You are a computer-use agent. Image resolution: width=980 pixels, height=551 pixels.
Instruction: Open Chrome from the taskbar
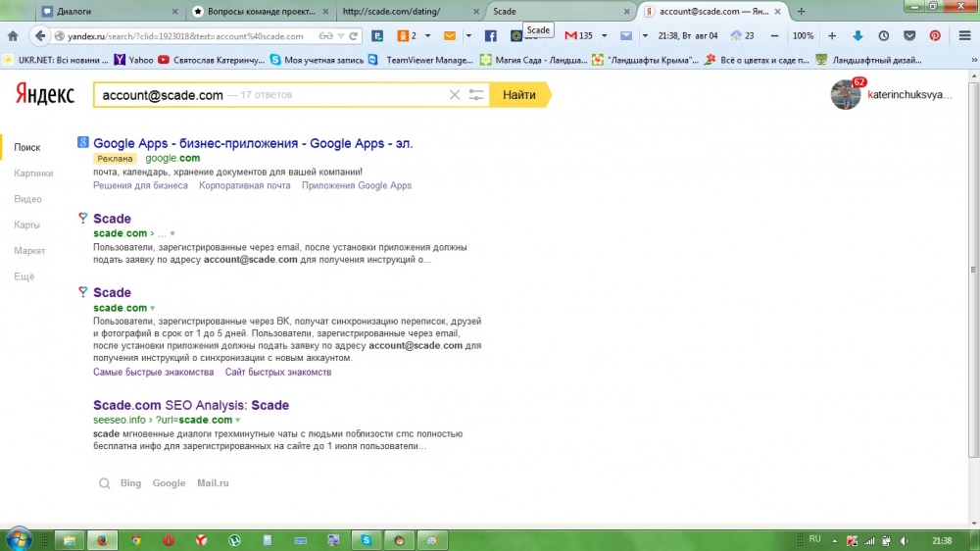pyautogui.click(x=135, y=540)
